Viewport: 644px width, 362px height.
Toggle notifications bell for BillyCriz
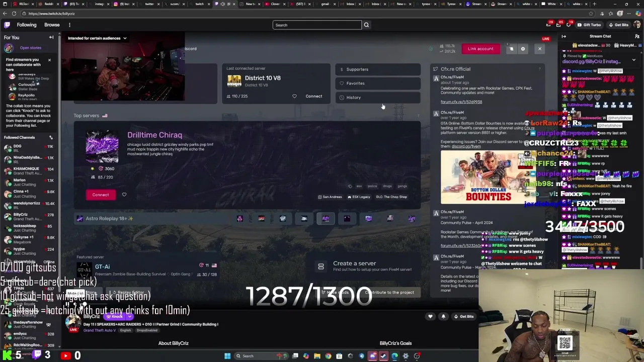pyautogui.click(x=443, y=316)
